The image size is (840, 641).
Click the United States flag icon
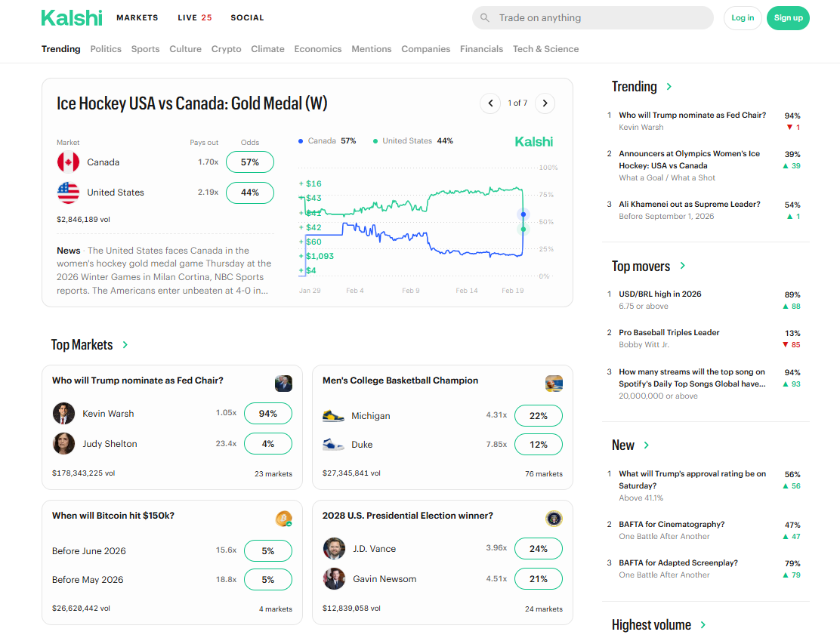(68, 192)
